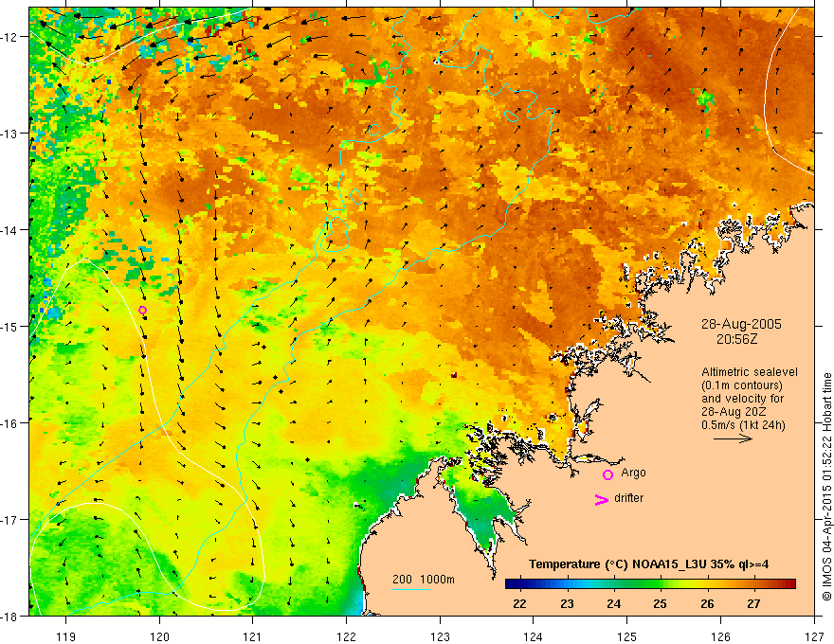The image size is (834, 644).
Task: Click the -12 latitude axis label
Action: (10, 37)
